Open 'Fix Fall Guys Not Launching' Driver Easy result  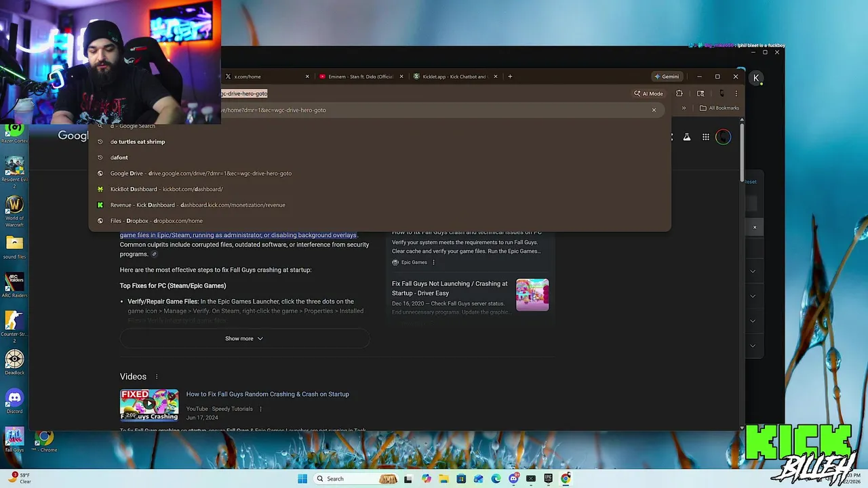(x=450, y=289)
